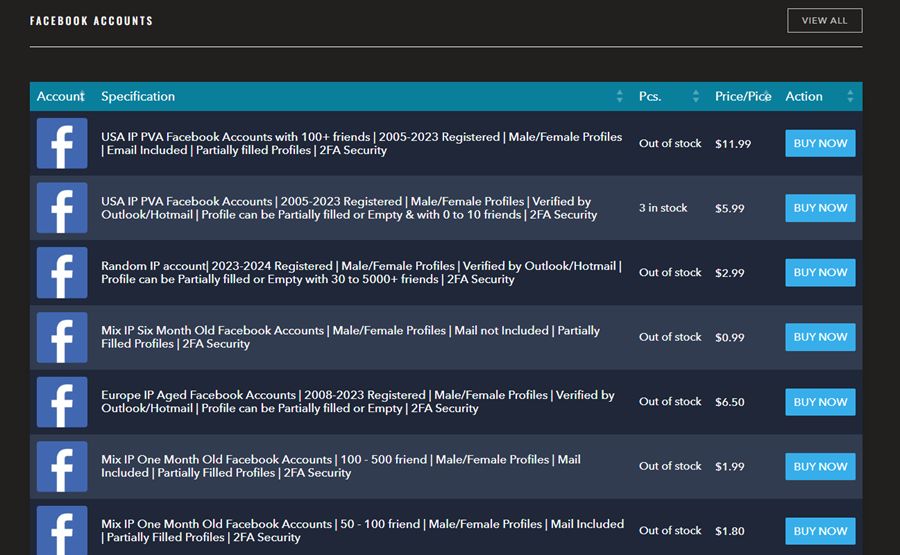This screenshot has width=900, height=555.
Task: Buy the $11.99 USA IP PVA accounts
Action: tap(820, 143)
